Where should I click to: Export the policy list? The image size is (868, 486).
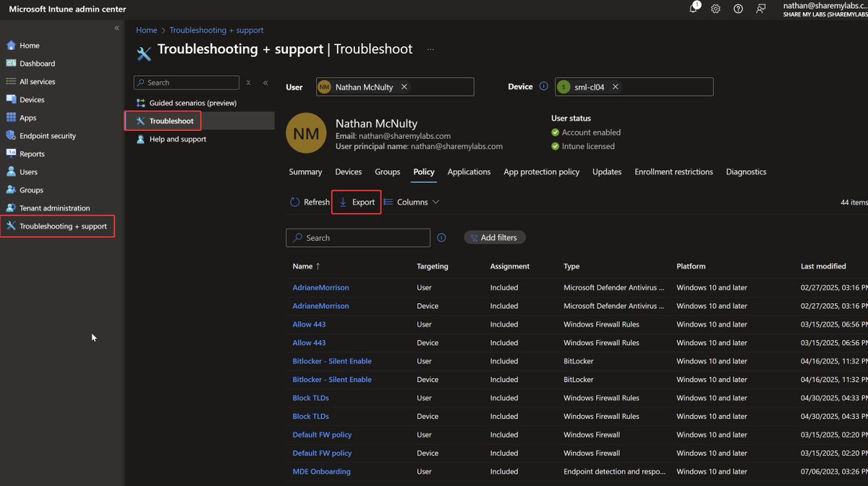click(357, 202)
